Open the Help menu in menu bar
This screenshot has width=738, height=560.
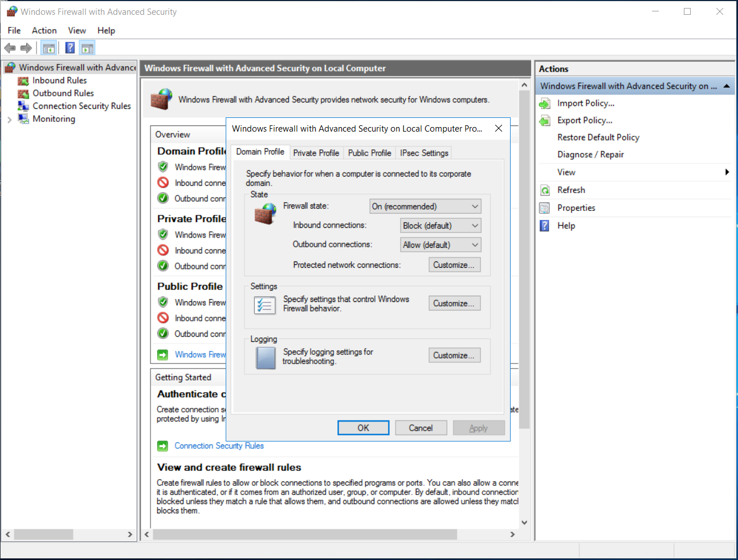(x=106, y=31)
